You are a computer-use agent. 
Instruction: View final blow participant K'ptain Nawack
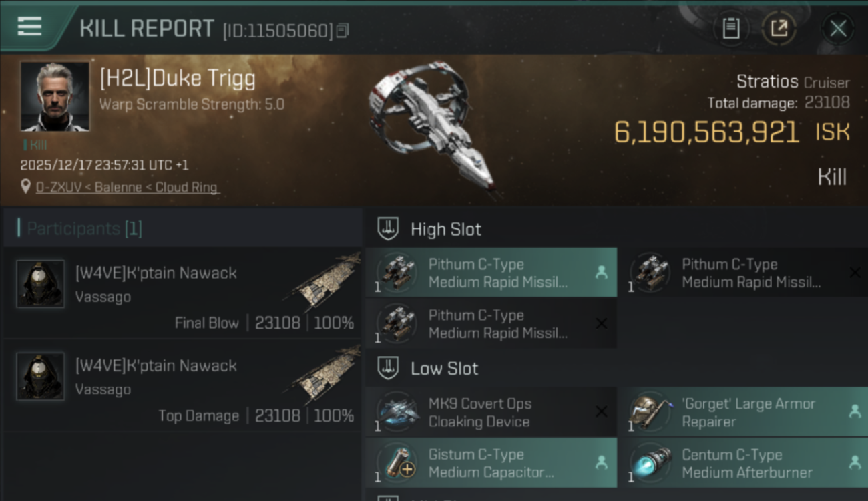point(156,273)
